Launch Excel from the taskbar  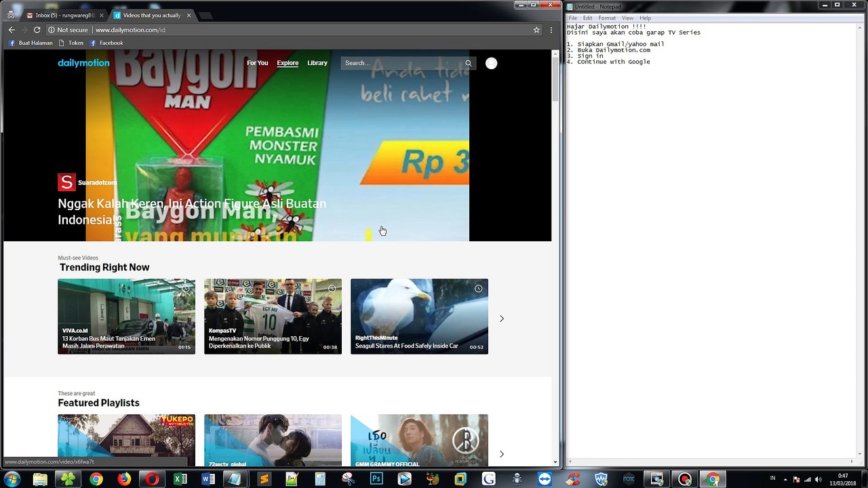click(180, 479)
